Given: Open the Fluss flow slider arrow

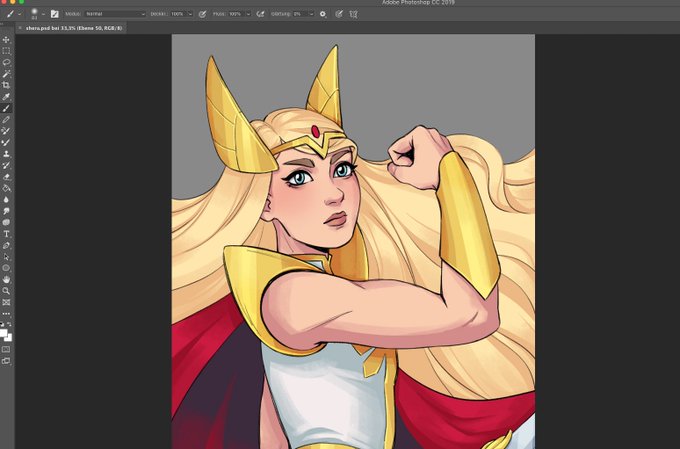Looking at the screenshot, I should tap(248, 14).
